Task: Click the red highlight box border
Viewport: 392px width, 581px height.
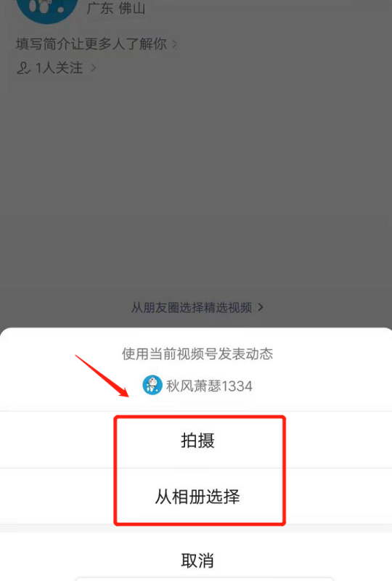Action: coord(284,471)
